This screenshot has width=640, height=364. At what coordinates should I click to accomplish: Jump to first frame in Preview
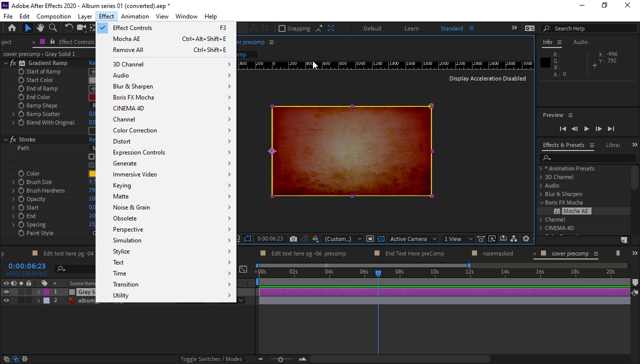point(562,129)
